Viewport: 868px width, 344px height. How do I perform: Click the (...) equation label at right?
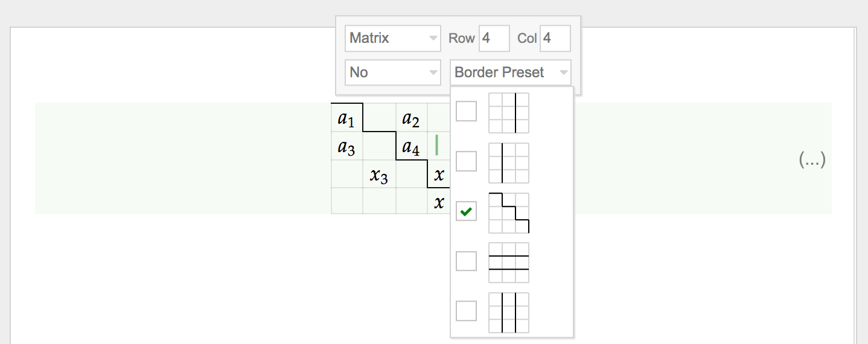tap(812, 159)
